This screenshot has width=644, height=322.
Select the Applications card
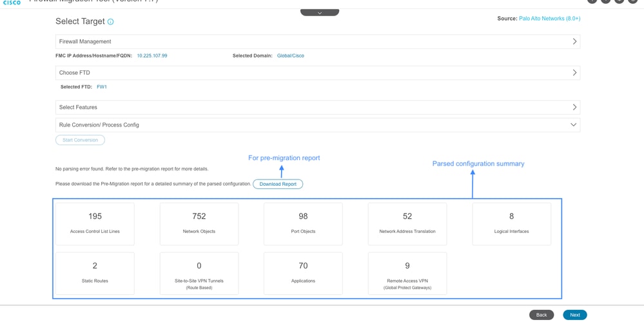[x=303, y=274]
